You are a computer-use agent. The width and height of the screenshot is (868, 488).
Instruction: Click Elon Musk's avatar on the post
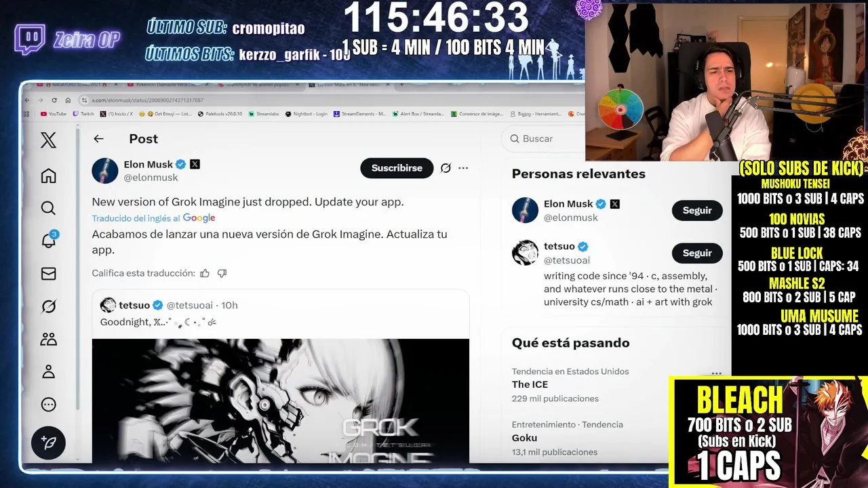click(105, 171)
